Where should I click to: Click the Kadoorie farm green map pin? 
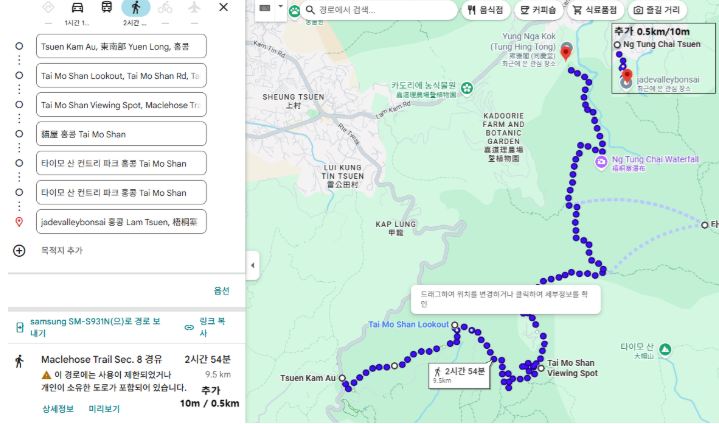tap(467, 88)
